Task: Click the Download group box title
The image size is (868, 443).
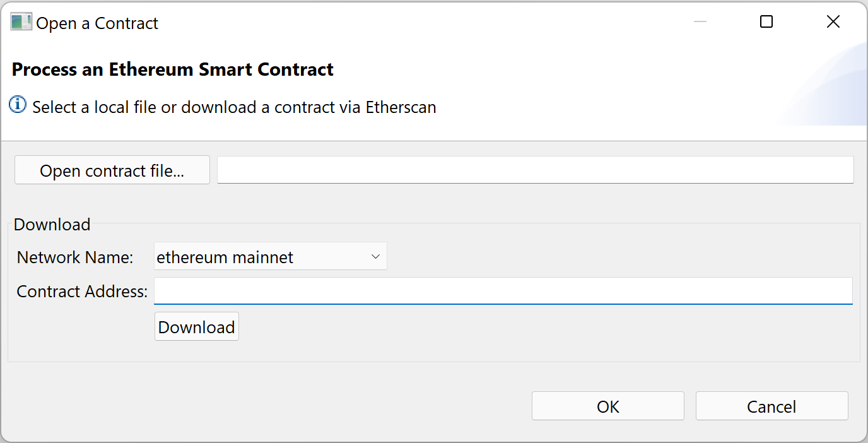Action: tap(52, 225)
